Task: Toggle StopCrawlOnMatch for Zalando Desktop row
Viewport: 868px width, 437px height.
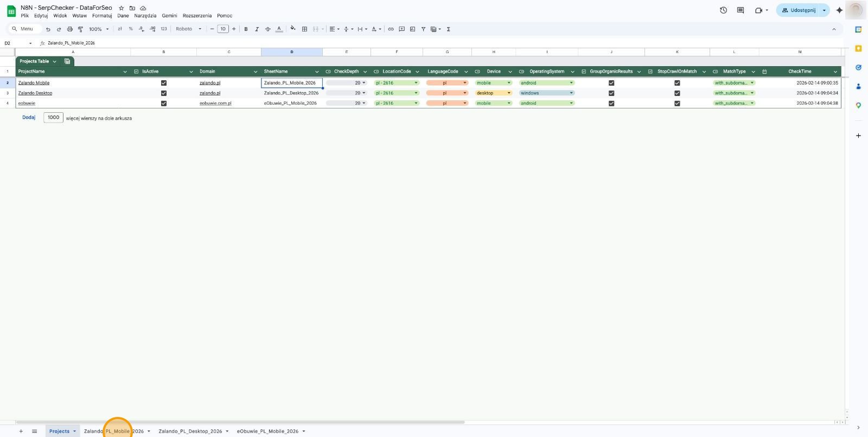Action: pos(677,93)
